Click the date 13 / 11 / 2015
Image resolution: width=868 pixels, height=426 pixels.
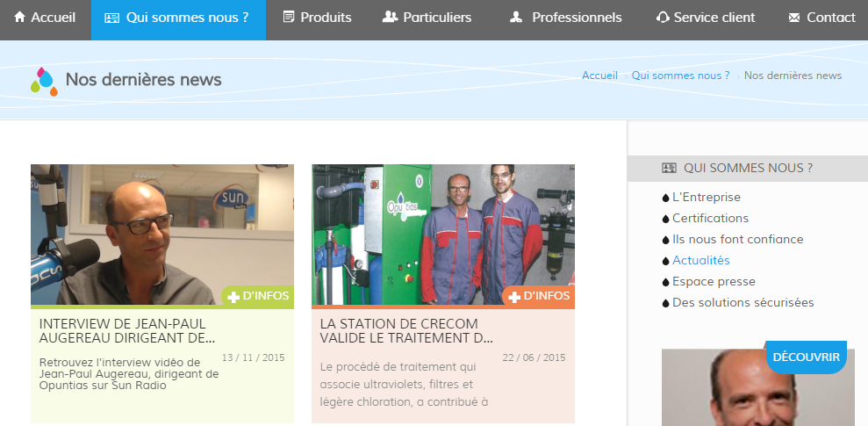[253, 357]
